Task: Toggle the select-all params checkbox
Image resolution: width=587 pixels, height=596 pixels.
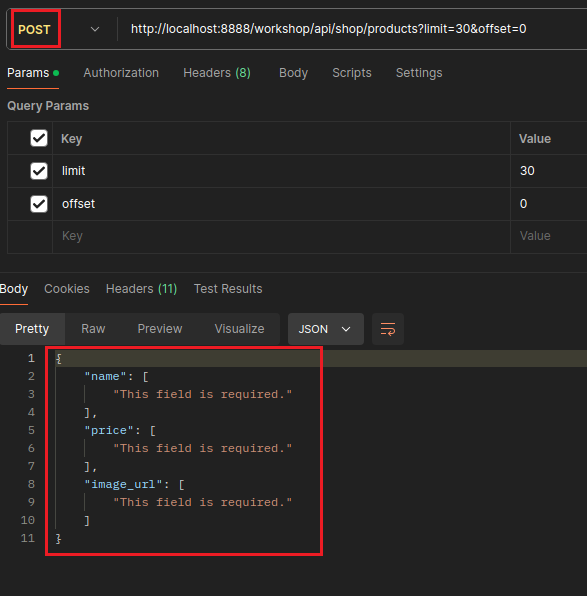Action: [x=39, y=138]
